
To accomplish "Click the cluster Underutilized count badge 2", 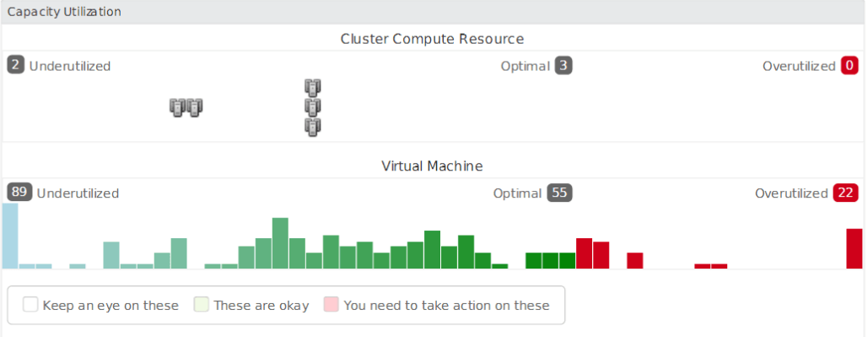I will pos(15,65).
